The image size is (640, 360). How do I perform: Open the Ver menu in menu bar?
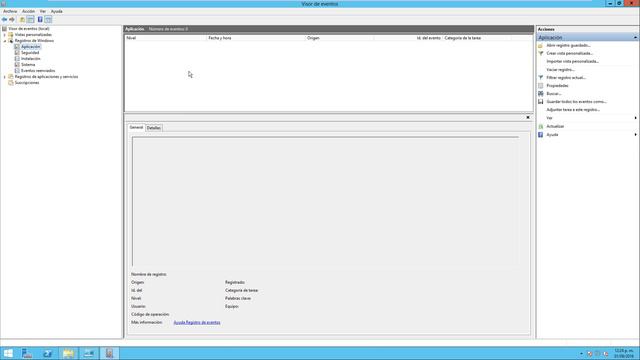pyautogui.click(x=43, y=11)
